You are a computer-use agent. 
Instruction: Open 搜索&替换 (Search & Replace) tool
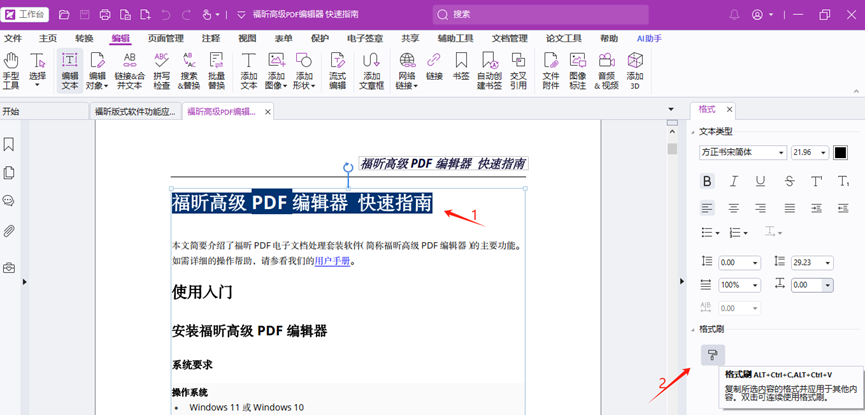pyautogui.click(x=189, y=71)
